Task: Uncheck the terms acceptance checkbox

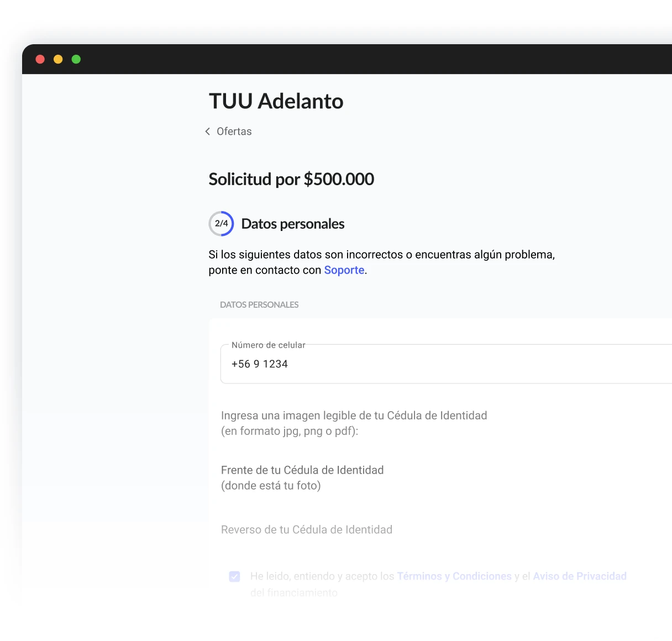Action: tap(234, 576)
